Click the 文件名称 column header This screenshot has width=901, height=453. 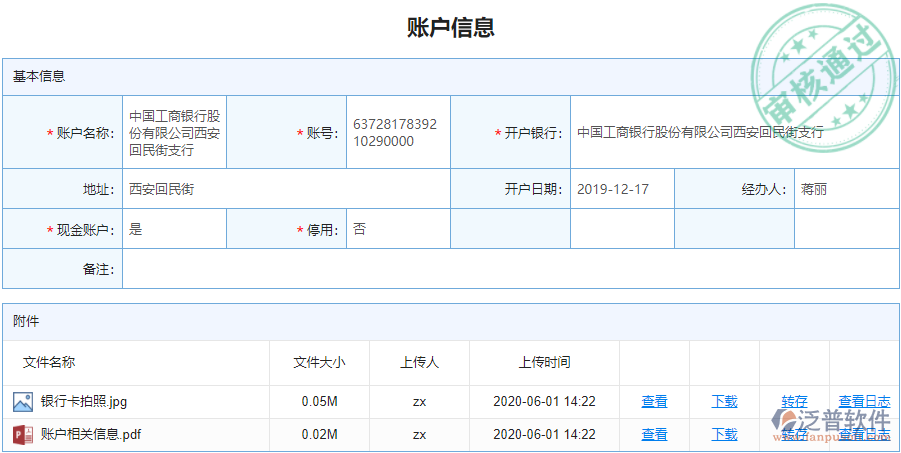(49, 362)
